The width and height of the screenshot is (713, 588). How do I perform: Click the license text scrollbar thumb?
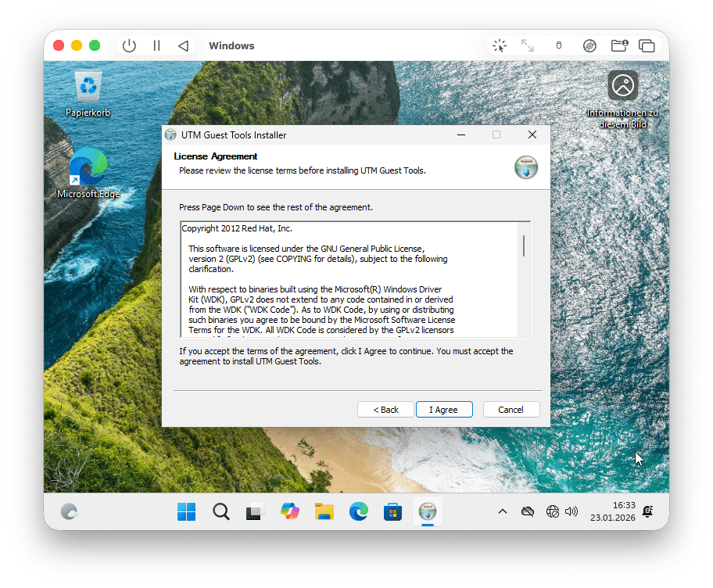pos(524,245)
